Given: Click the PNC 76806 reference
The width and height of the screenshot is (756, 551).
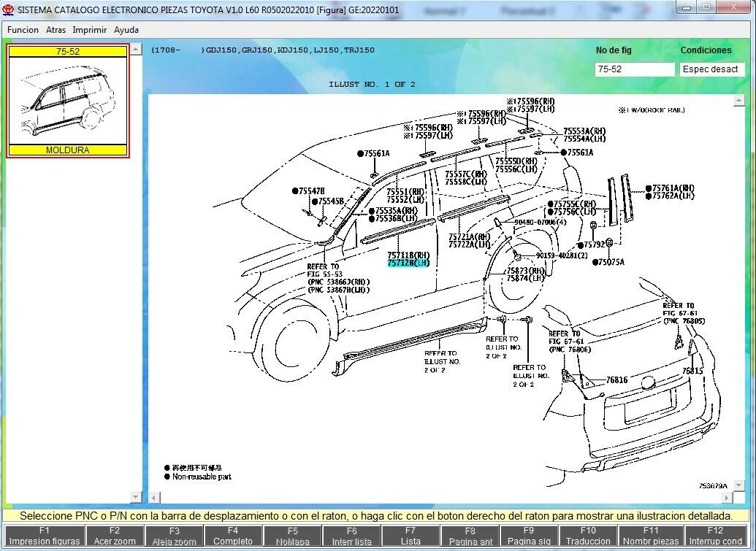Looking at the screenshot, I should coord(570,350).
